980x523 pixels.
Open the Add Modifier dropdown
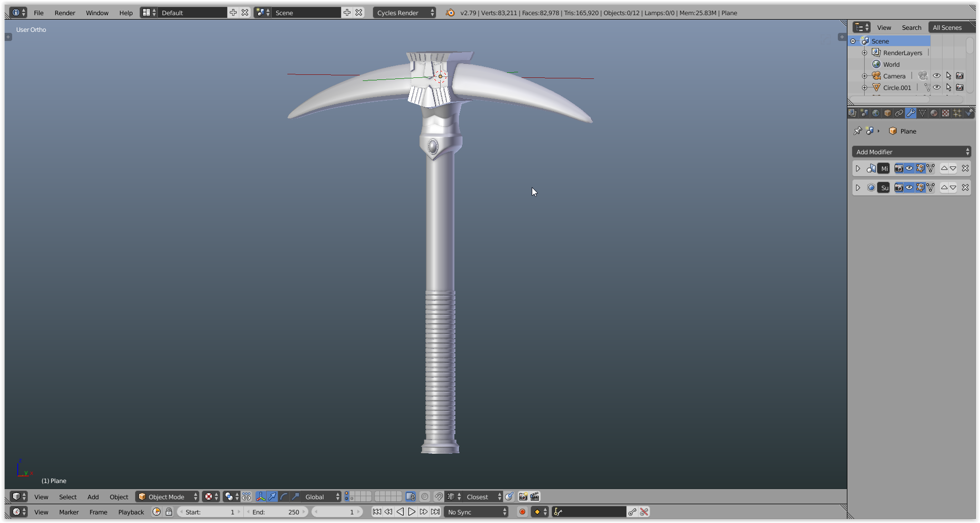coord(911,152)
